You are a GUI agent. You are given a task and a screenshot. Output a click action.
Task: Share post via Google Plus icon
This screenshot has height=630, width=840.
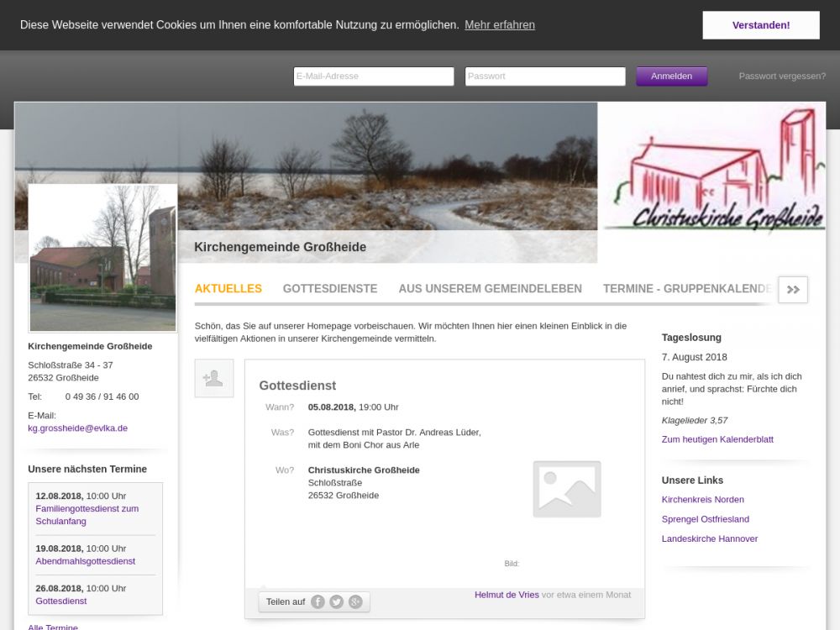[355, 601]
